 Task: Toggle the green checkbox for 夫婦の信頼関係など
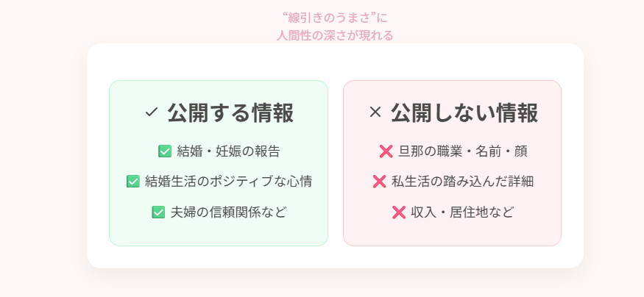pos(158,212)
